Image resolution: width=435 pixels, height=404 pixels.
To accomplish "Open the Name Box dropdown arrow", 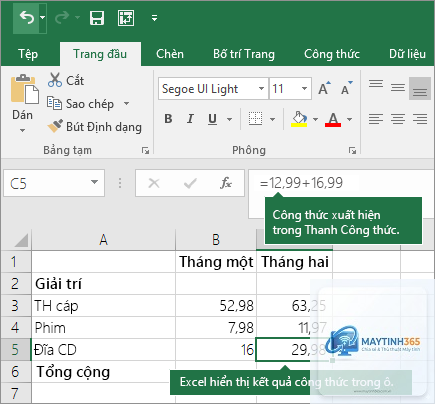I will click(x=95, y=182).
